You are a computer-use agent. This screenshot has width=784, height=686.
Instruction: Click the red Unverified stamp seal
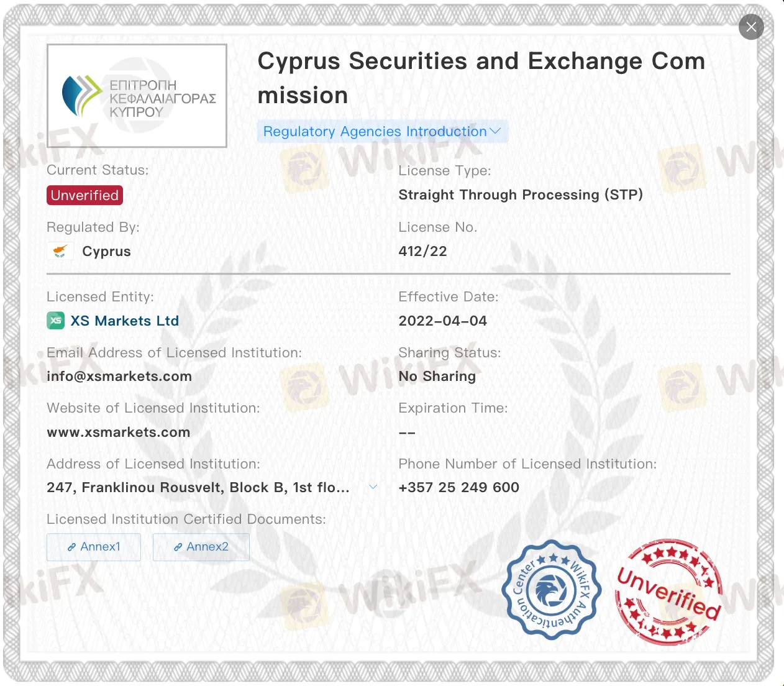pos(668,592)
